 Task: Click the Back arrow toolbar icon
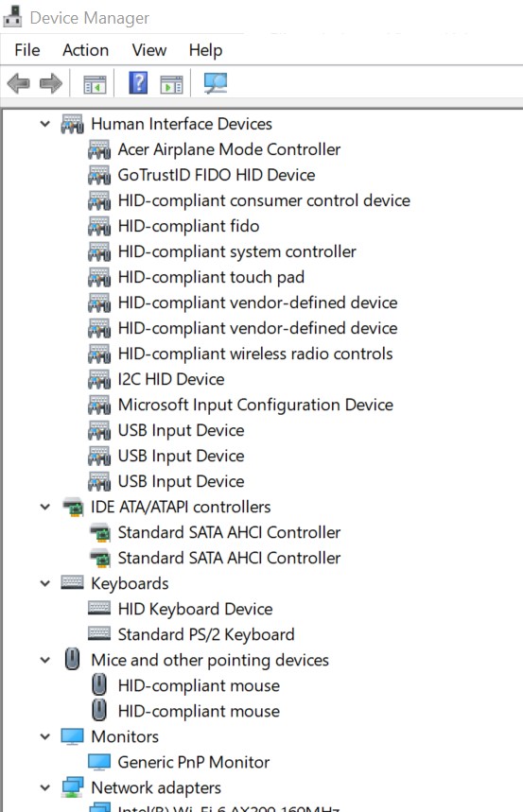click(19, 83)
